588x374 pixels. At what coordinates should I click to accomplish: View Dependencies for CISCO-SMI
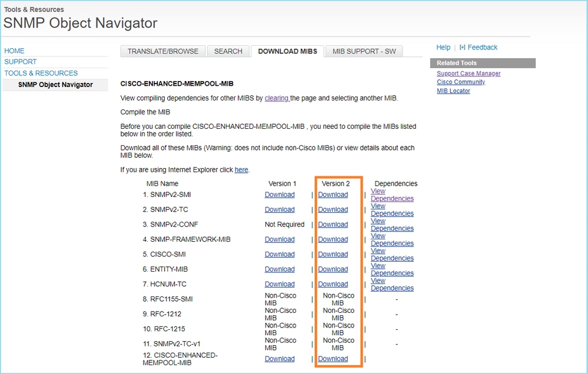(392, 255)
